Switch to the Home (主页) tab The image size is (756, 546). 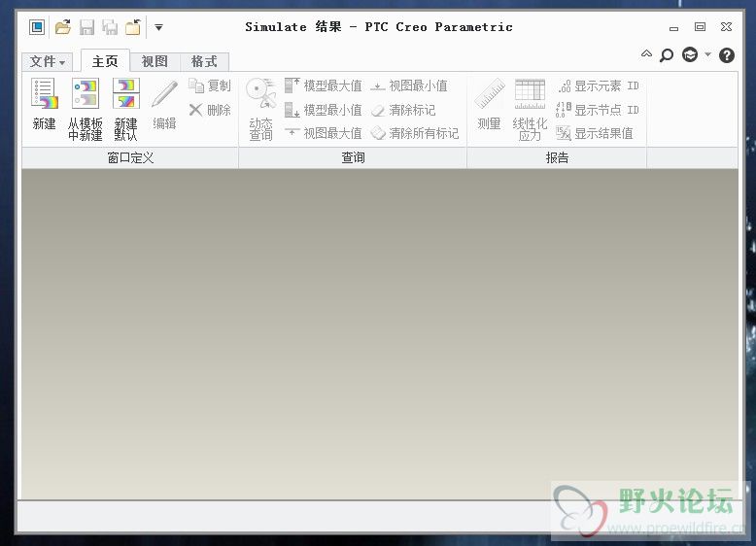[x=105, y=61]
